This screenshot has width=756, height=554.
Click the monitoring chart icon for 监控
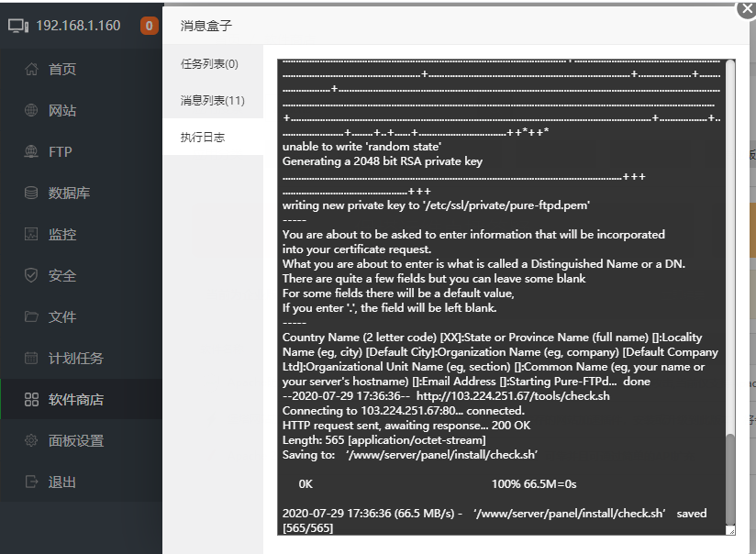[x=31, y=234]
